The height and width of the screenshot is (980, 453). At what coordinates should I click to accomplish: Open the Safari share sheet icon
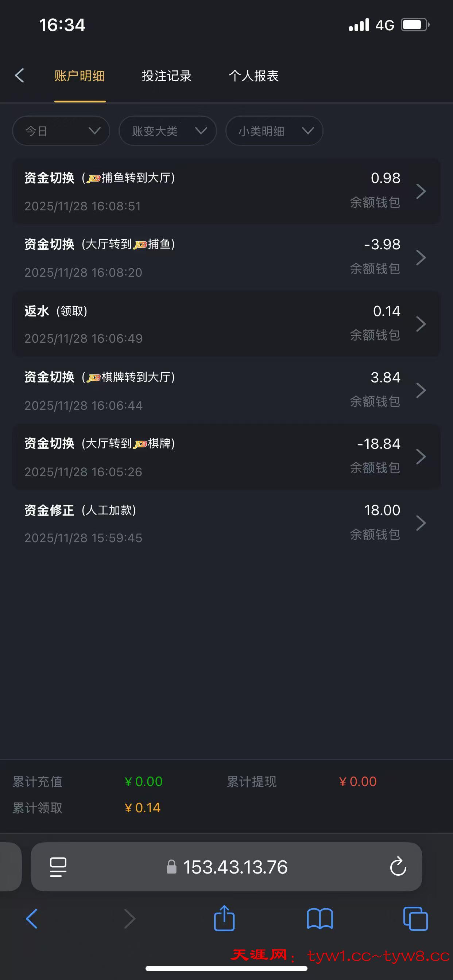pos(224,918)
